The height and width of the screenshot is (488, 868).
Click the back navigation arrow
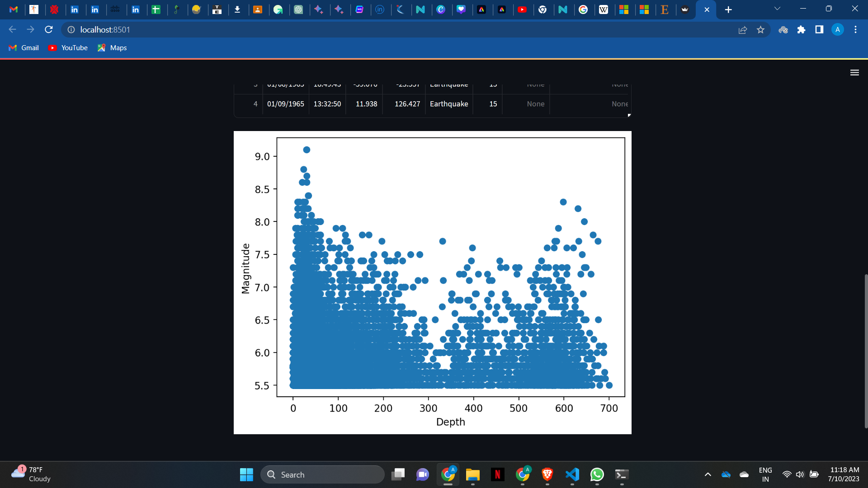(11, 29)
